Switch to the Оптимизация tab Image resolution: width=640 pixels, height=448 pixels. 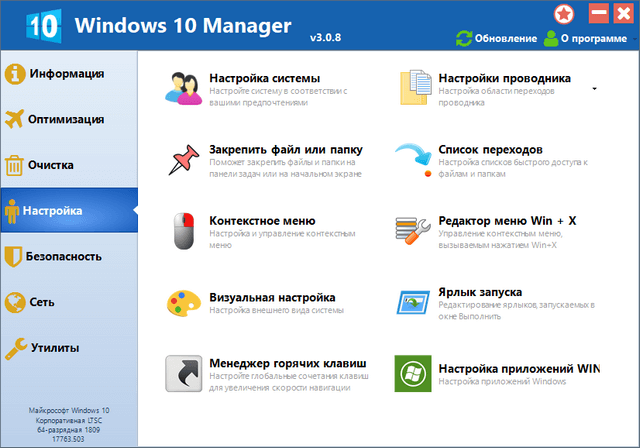point(66,119)
